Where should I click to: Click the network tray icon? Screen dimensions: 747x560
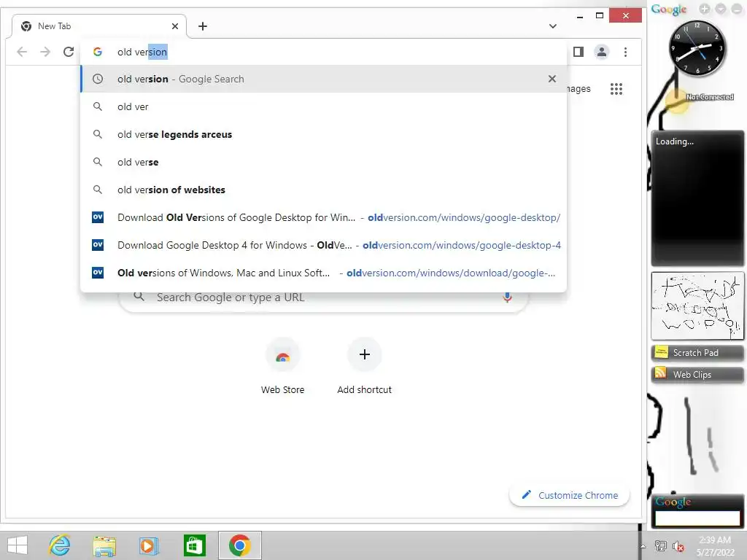pyautogui.click(x=661, y=546)
